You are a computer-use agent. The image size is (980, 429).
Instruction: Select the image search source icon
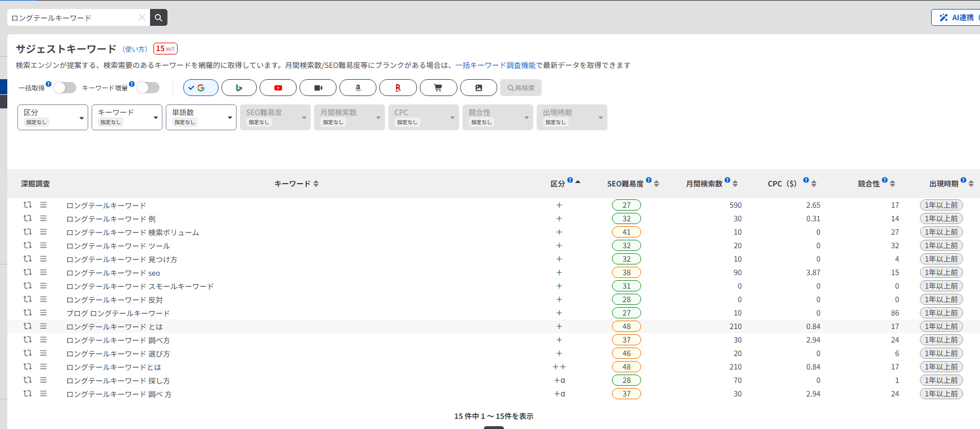point(479,88)
